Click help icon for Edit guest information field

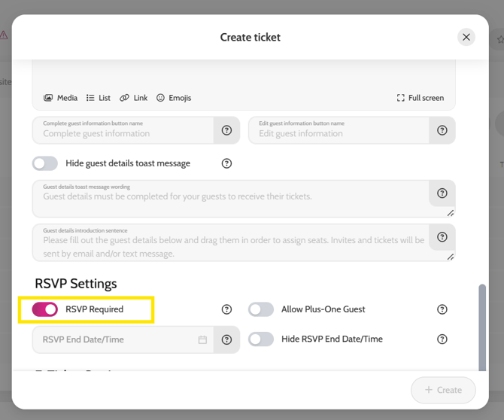coord(442,130)
